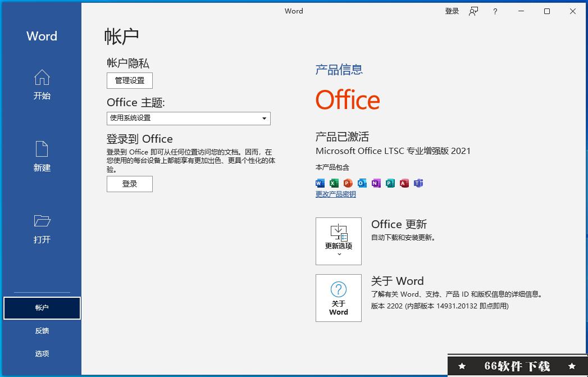Click the Outlook app icon under 本产品包含

pos(362,183)
